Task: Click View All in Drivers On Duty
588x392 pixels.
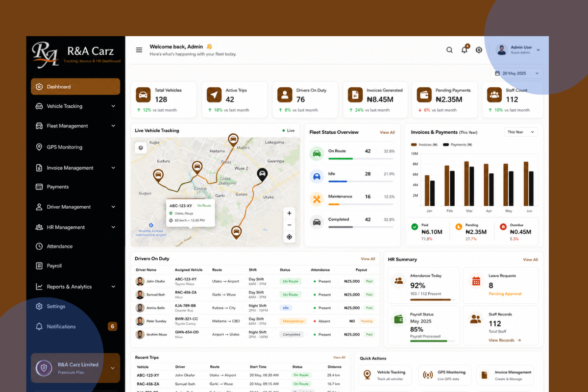Action: coord(368,259)
